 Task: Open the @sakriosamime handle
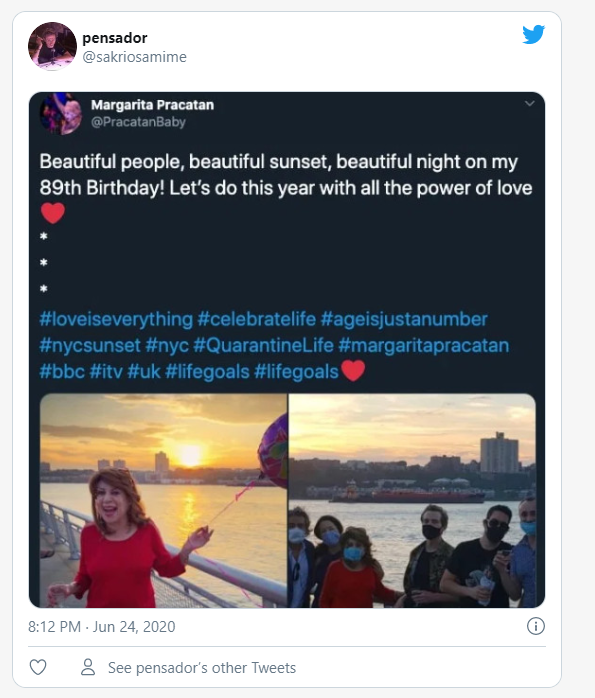coord(134,57)
